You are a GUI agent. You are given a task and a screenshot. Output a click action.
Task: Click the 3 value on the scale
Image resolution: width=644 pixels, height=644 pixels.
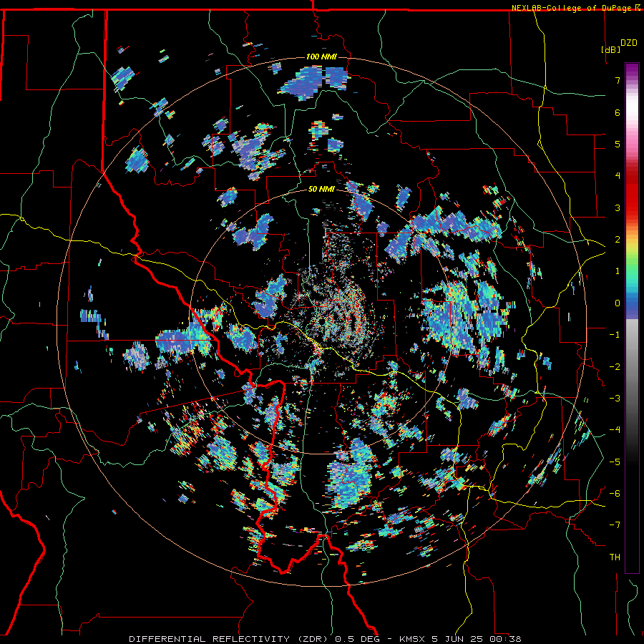tap(618, 208)
